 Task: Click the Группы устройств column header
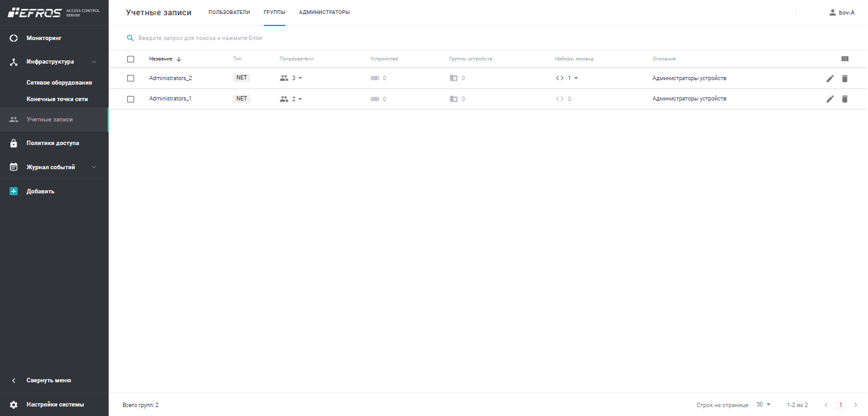[471, 59]
